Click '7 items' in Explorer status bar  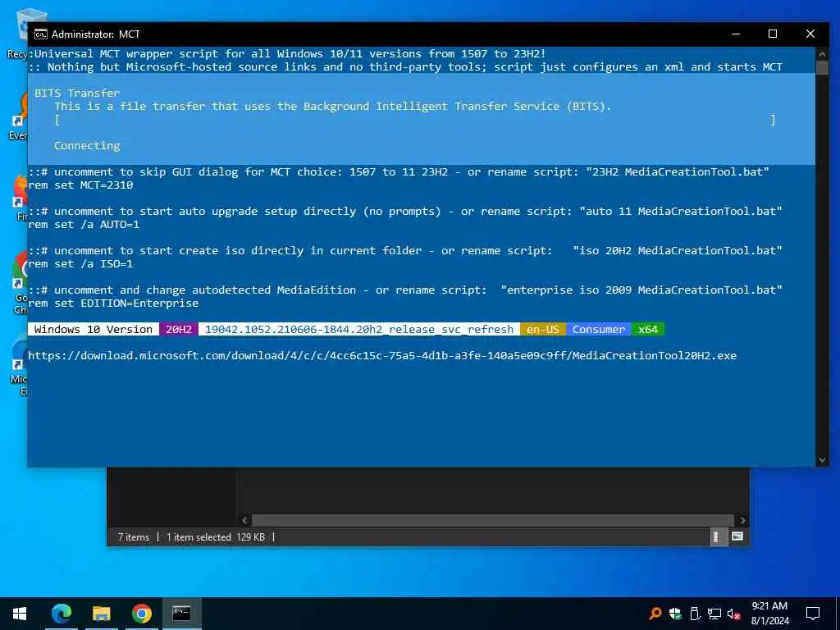[134, 536]
